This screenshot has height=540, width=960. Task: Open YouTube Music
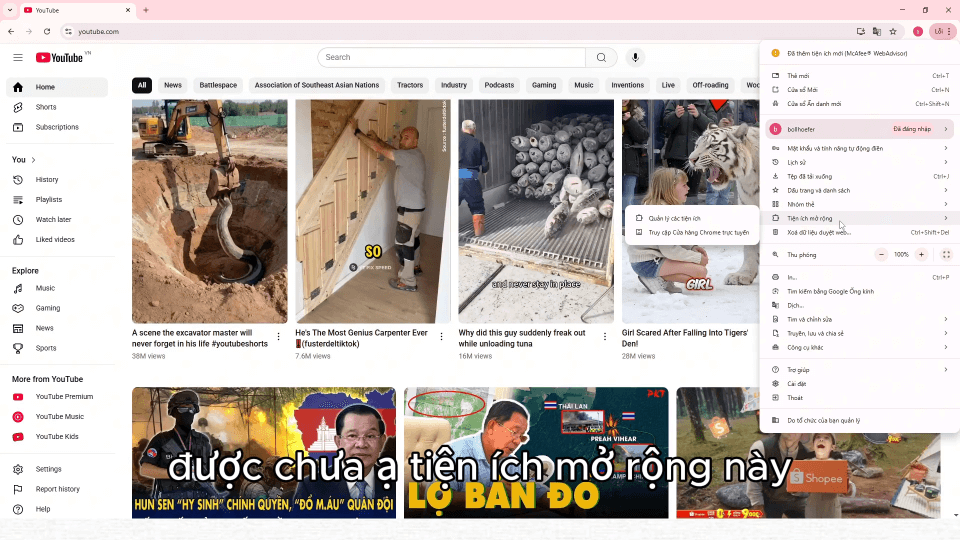tap(57, 417)
